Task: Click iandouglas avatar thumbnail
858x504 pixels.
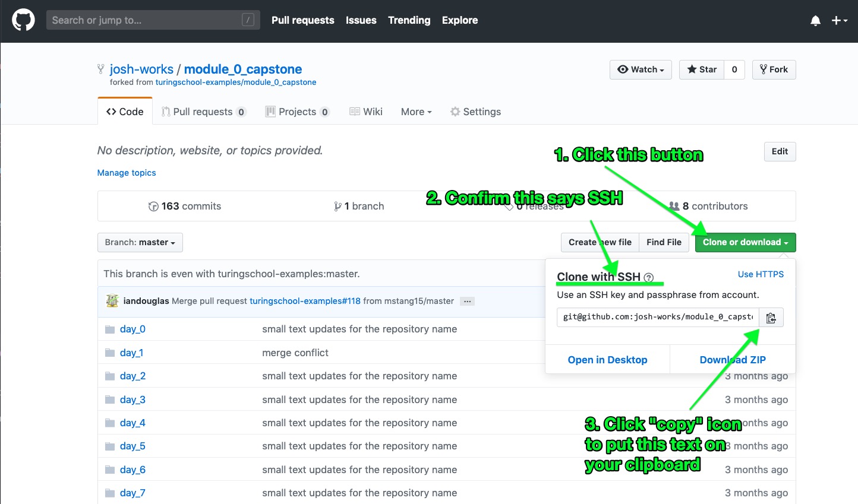Action: [x=112, y=301]
